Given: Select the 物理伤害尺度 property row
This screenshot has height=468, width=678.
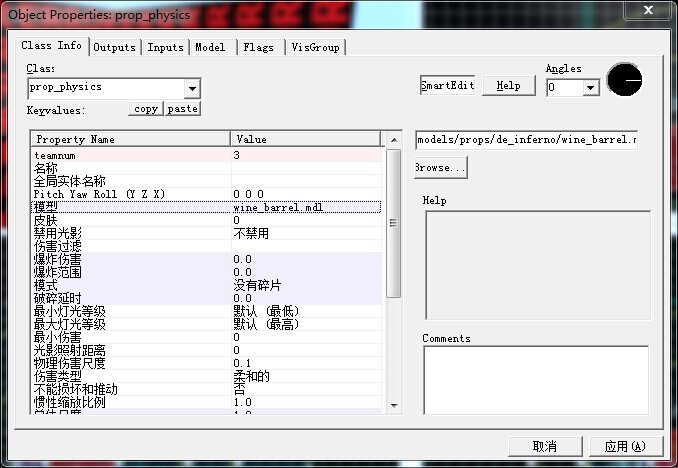Looking at the screenshot, I should (208, 363).
